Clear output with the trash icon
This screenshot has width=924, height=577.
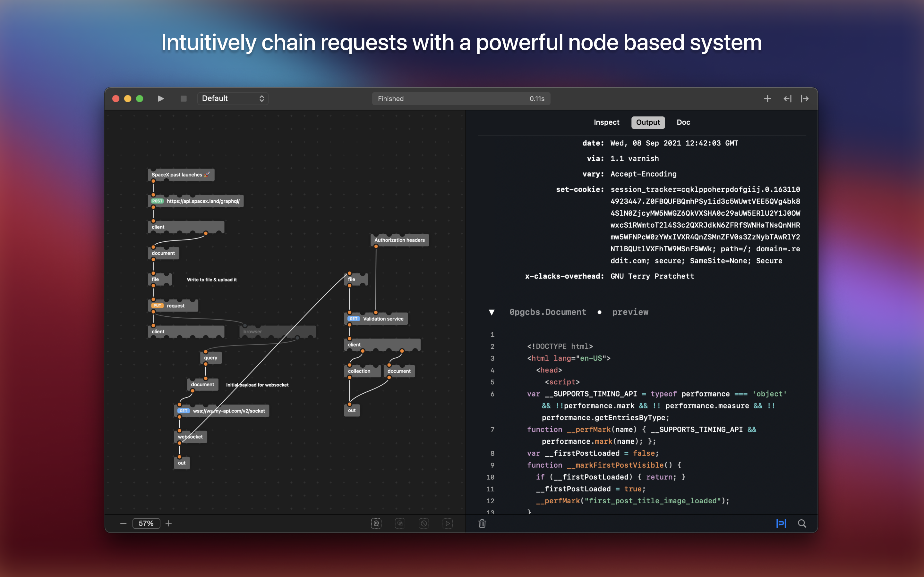(x=482, y=523)
